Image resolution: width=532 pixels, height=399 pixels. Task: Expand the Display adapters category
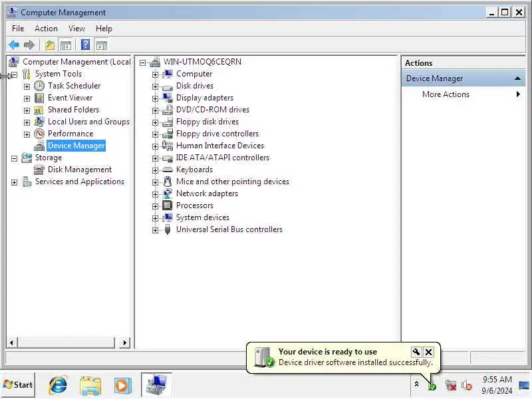(155, 98)
